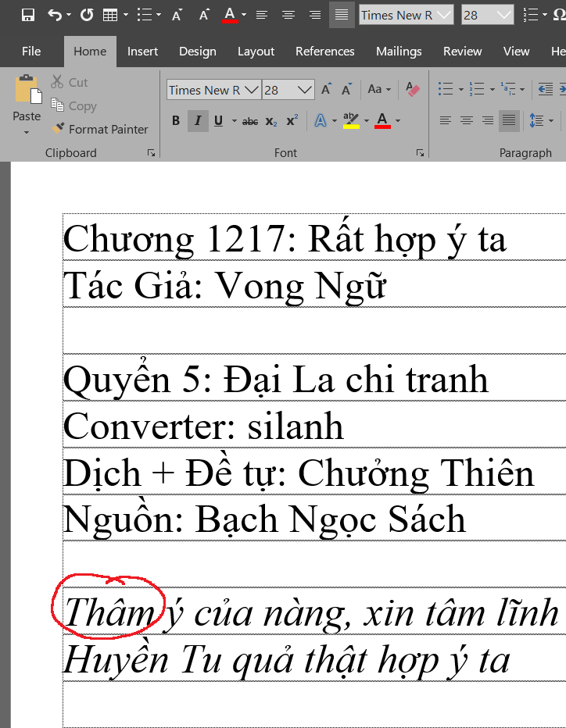Viewport: 566px width, 728px height.
Task: Center align icon in Quick Access Toolbar
Action: (x=288, y=15)
